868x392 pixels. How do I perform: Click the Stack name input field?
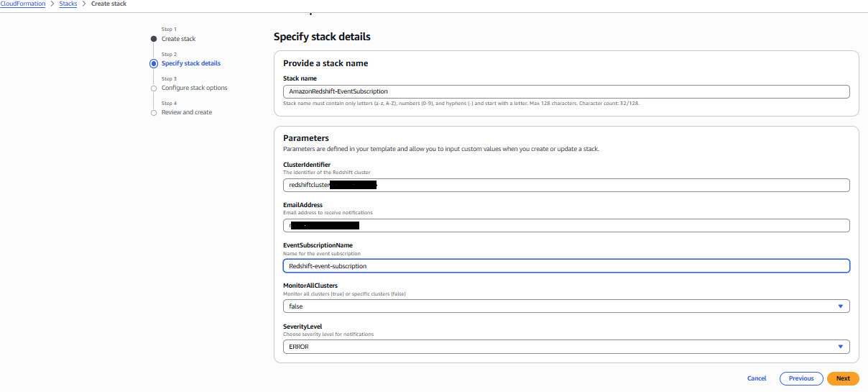click(566, 91)
